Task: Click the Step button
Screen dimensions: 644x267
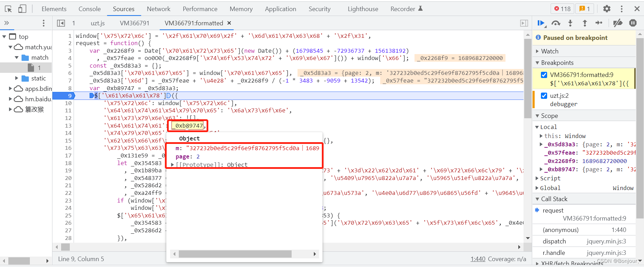Action: (599, 23)
